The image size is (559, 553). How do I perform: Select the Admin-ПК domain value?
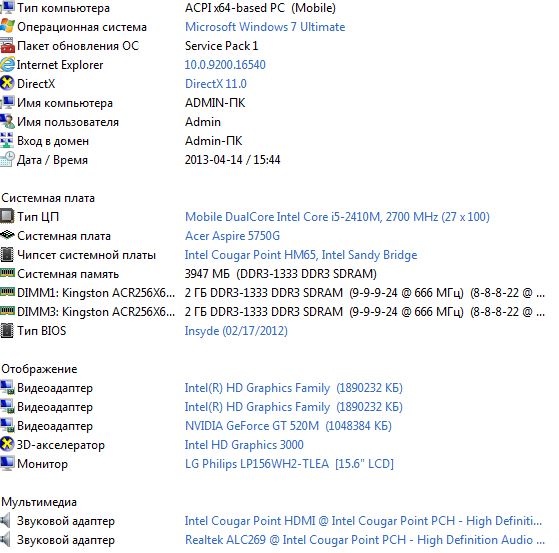(x=214, y=141)
